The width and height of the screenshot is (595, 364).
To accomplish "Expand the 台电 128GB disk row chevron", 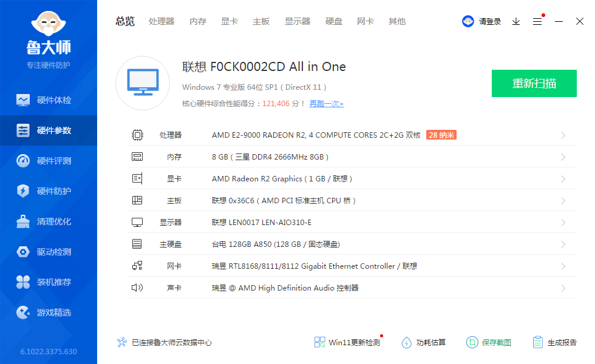I will click(563, 244).
